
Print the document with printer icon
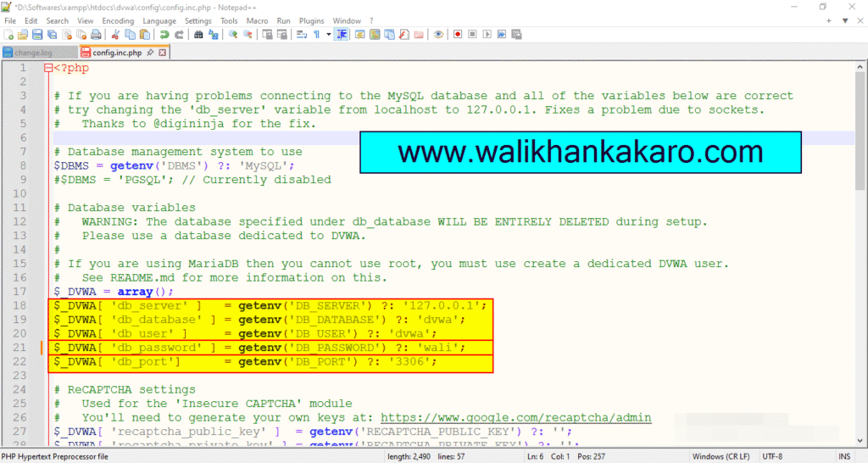96,34
